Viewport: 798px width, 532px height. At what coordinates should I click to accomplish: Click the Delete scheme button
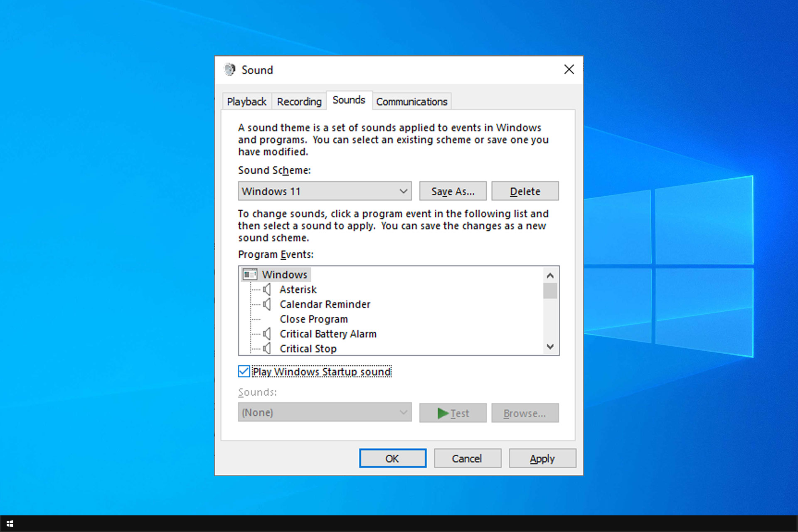(525, 191)
